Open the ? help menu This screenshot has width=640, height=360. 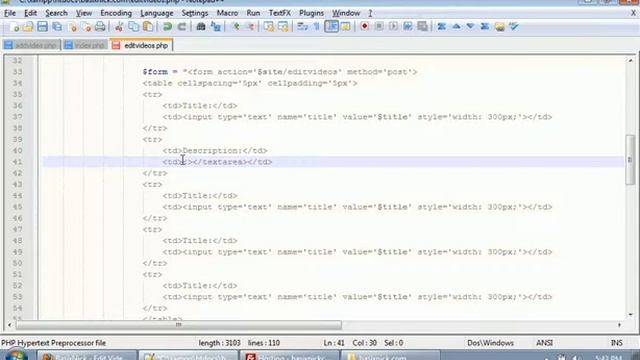coord(370,13)
